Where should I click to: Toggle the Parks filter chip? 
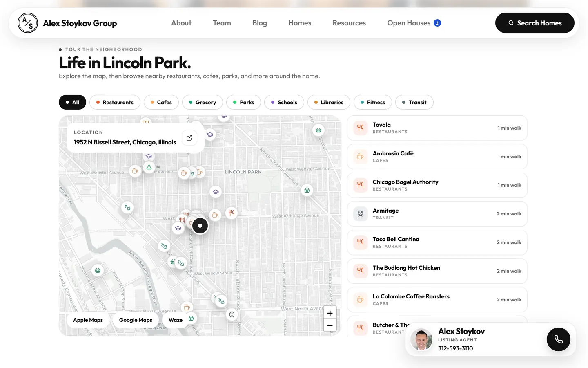[x=244, y=102]
